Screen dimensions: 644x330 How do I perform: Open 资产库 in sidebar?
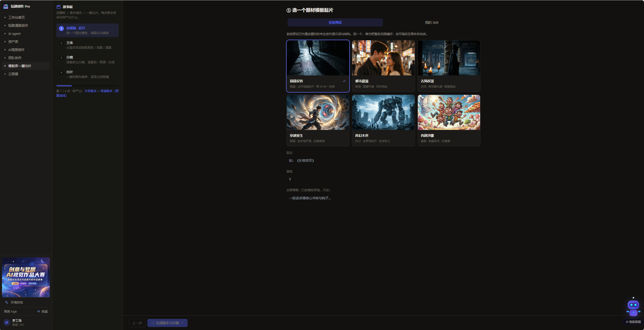[x=26, y=42]
